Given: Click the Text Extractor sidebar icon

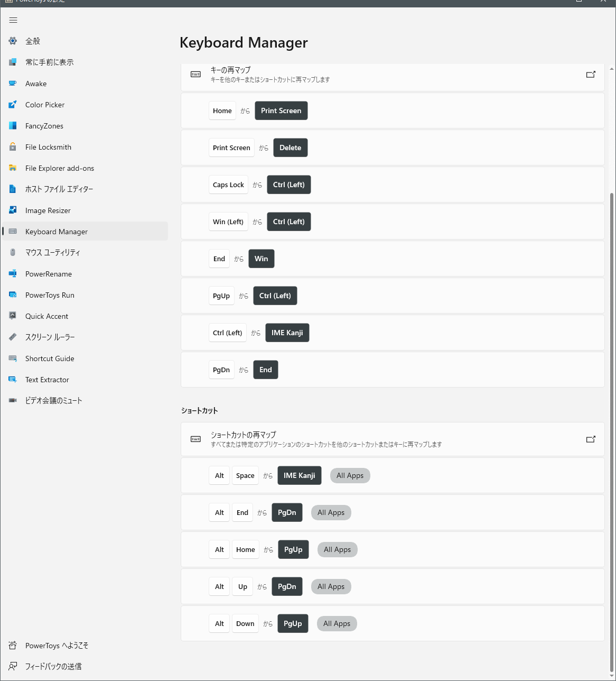Looking at the screenshot, I should [x=13, y=380].
